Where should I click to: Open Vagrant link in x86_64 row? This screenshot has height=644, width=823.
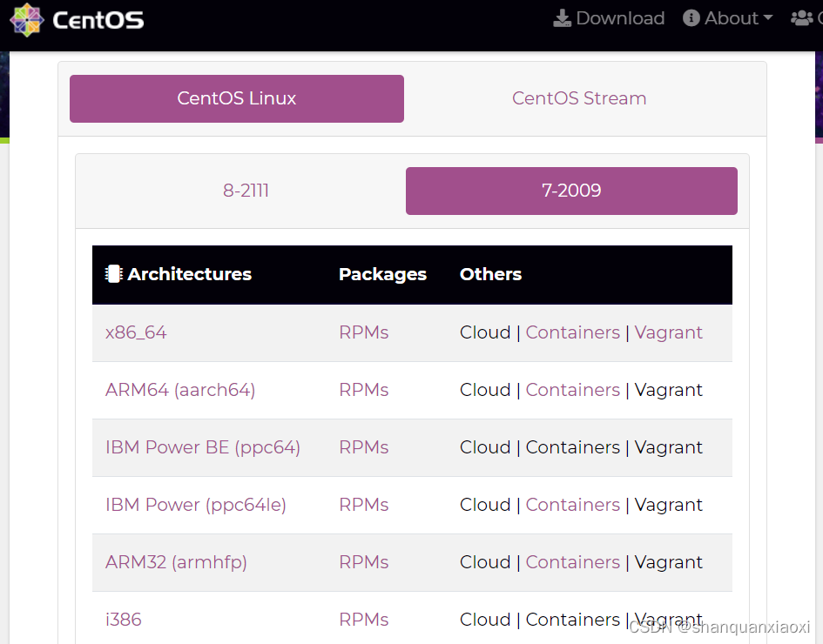point(668,333)
